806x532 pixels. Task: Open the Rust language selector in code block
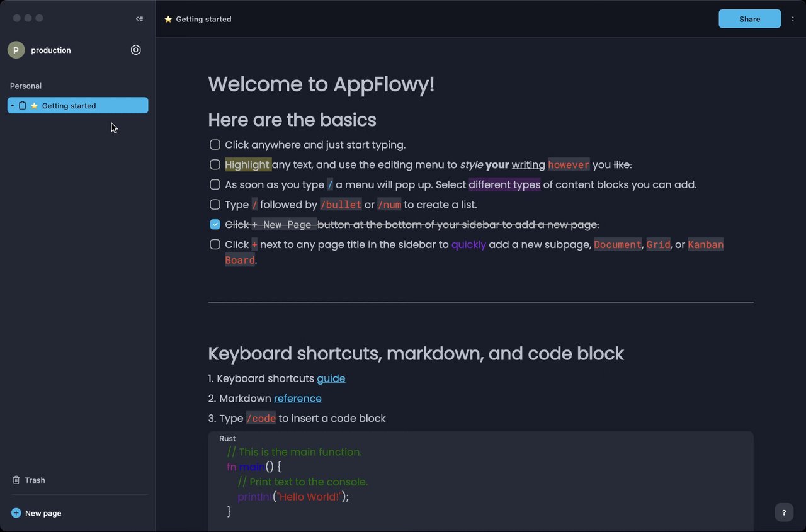[227, 439]
